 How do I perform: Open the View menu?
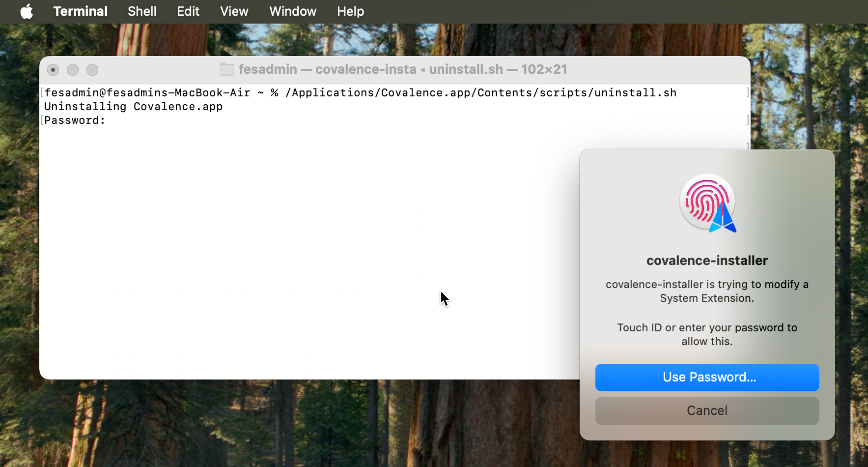(x=234, y=11)
